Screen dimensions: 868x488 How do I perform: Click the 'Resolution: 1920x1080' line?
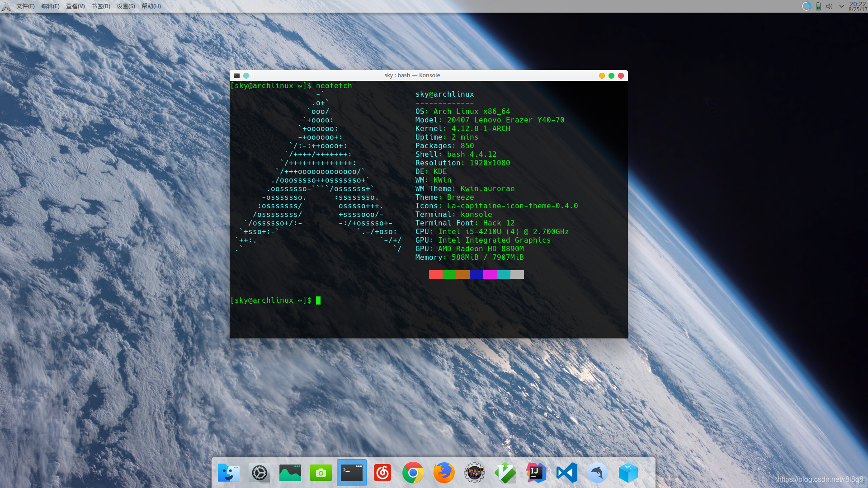click(463, 163)
